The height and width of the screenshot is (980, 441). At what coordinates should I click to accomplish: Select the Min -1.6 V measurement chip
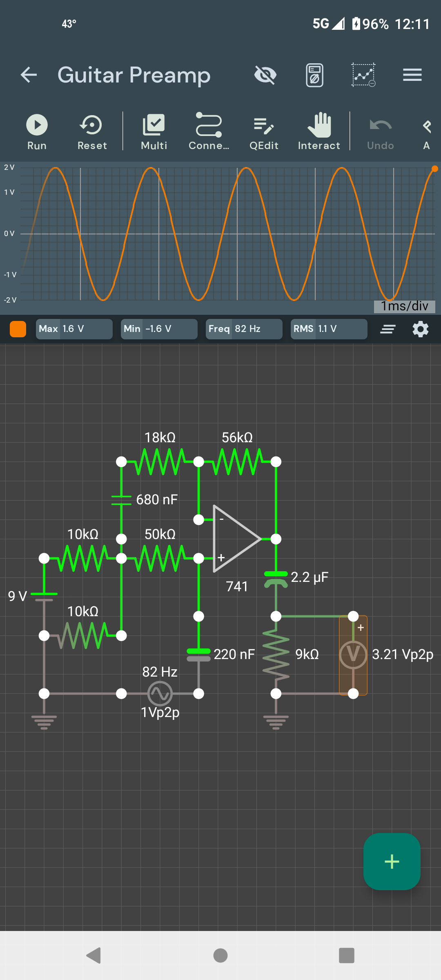159,329
